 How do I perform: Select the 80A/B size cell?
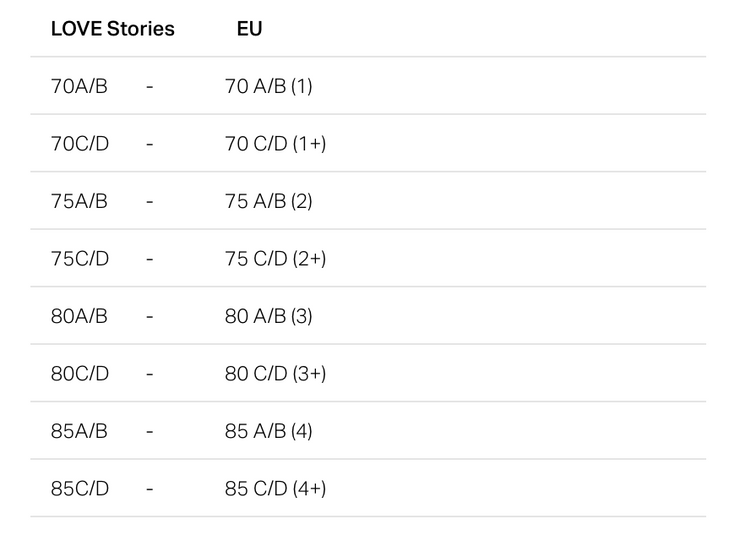[x=79, y=316]
